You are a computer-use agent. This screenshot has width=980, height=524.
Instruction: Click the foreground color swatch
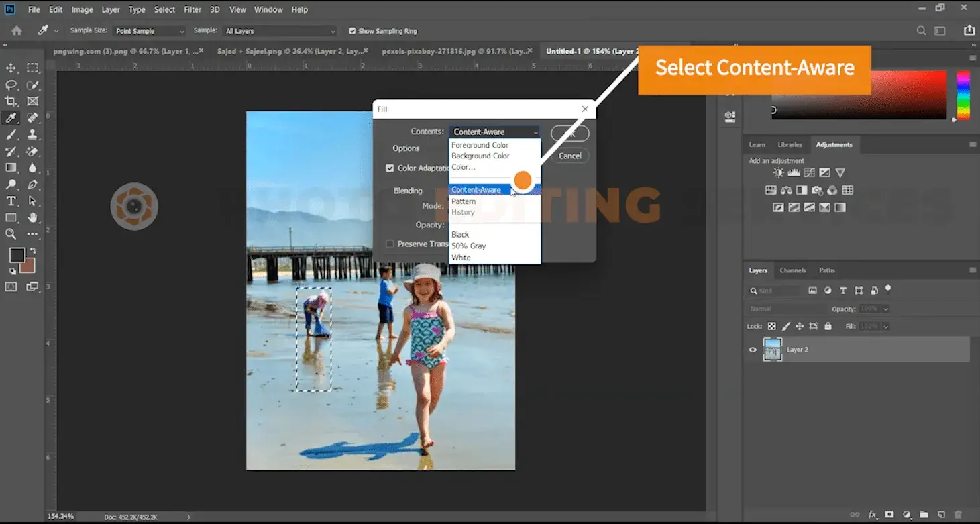pyautogui.click(x=17, y=255)
